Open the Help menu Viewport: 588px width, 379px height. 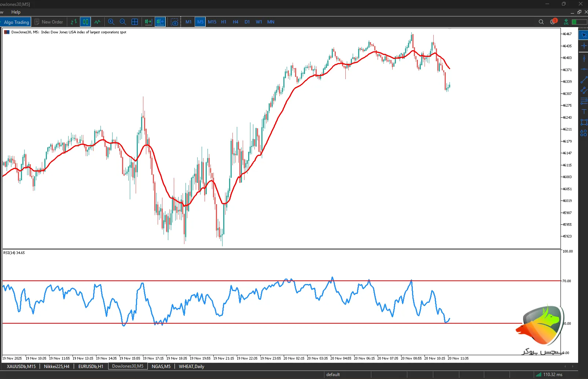pyautogui.click(x=16, y=12)
